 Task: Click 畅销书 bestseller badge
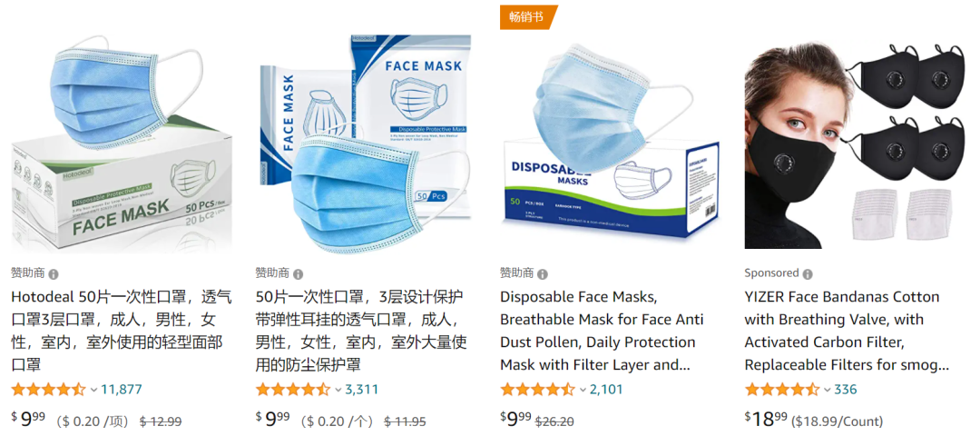(527, 17)
